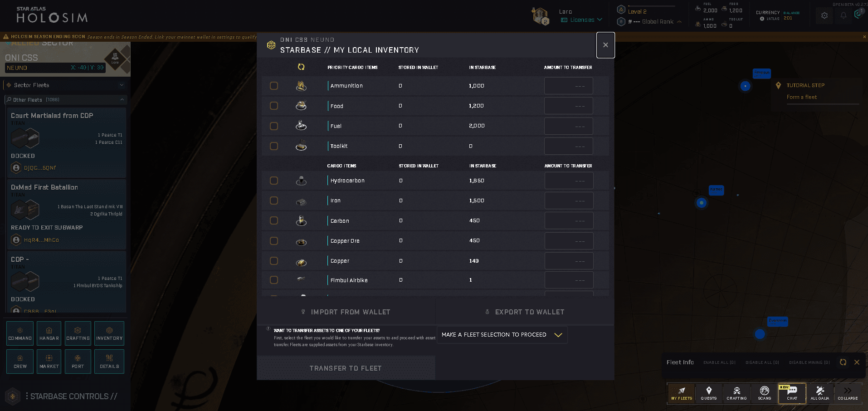
Task: Select the Hydrocarbon cargo item checkbox
Action: tap(274, 181)
